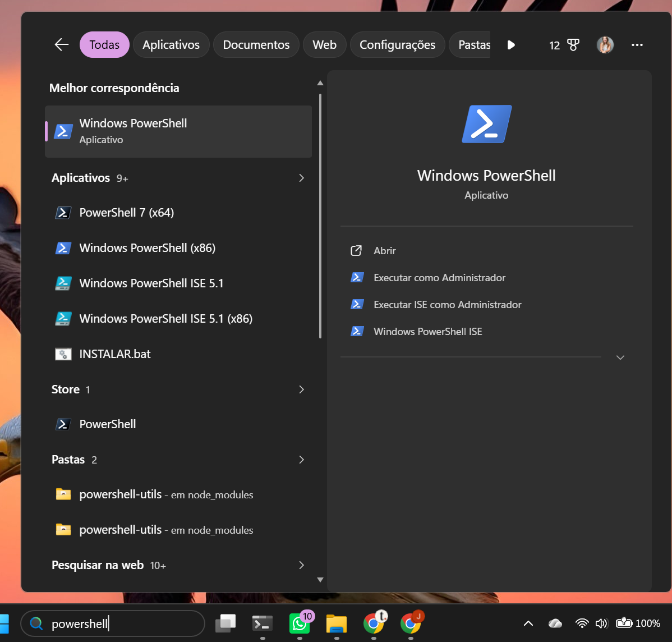Click the Windows Start button
Viewport: 672px width, 642px height.
point(3,623)
